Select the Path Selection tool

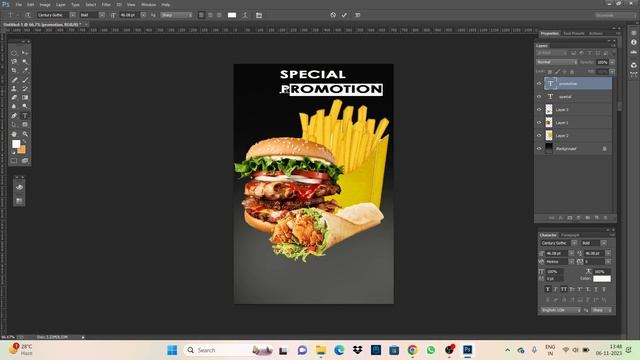[14, 125]
